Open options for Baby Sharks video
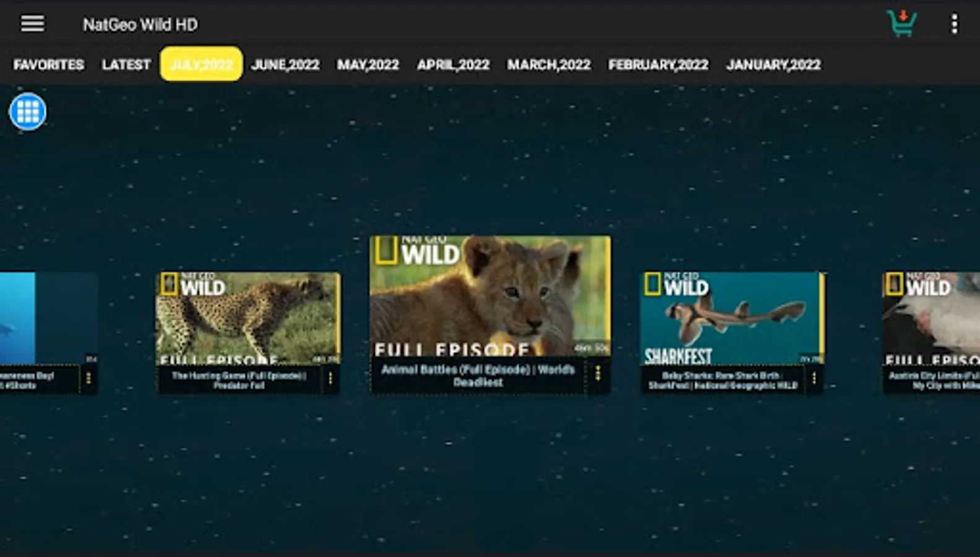This screenshot has height=557, width=980. coord(814,378)
